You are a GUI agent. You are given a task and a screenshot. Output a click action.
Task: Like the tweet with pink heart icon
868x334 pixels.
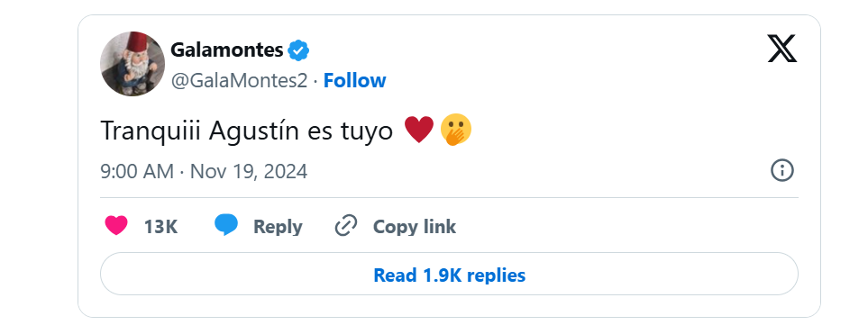[x=116, y=226]
